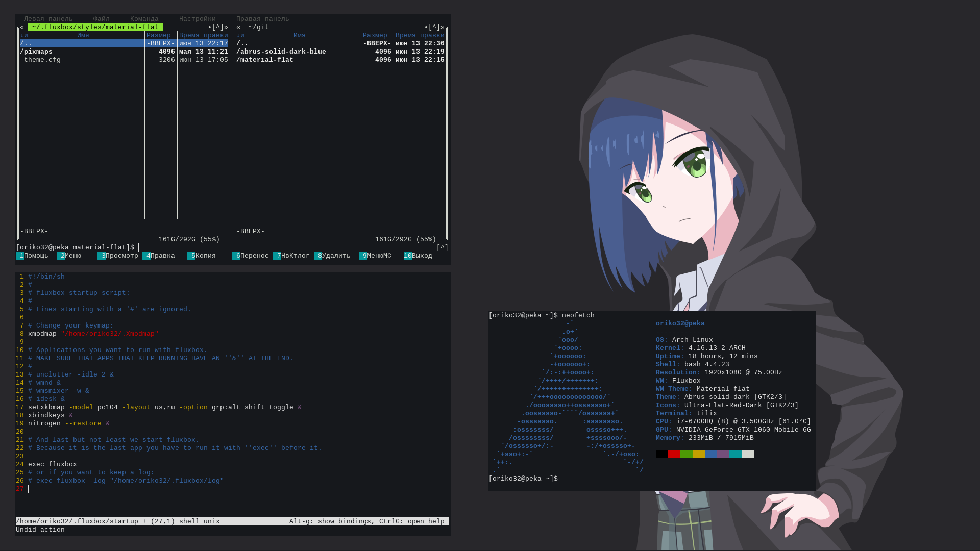The image size is (980, 551).
Task: Click neofetch terminal prompt at bottom
Action: 523,479
